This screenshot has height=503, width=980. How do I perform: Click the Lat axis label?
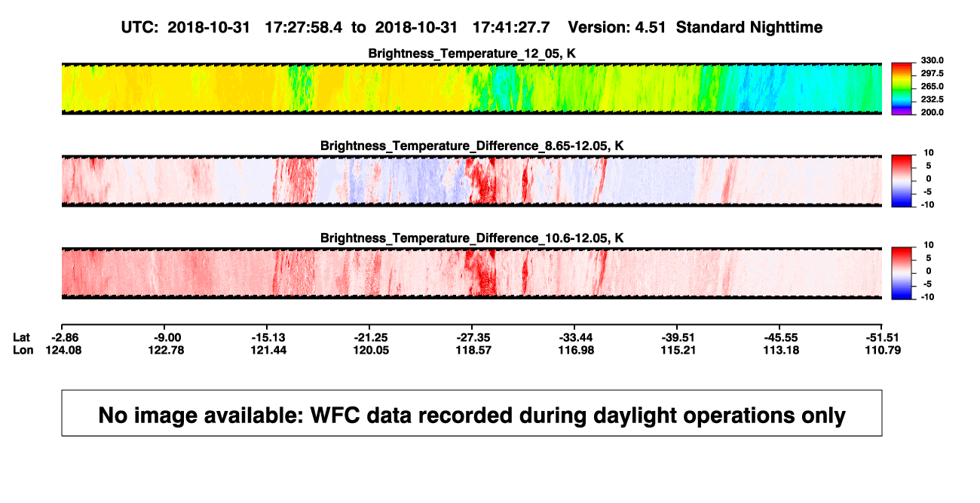pos(21,338)
